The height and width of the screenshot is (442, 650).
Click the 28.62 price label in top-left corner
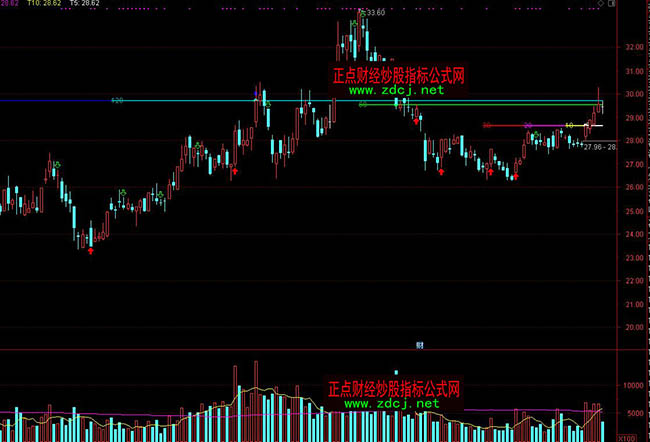(10, 4)
